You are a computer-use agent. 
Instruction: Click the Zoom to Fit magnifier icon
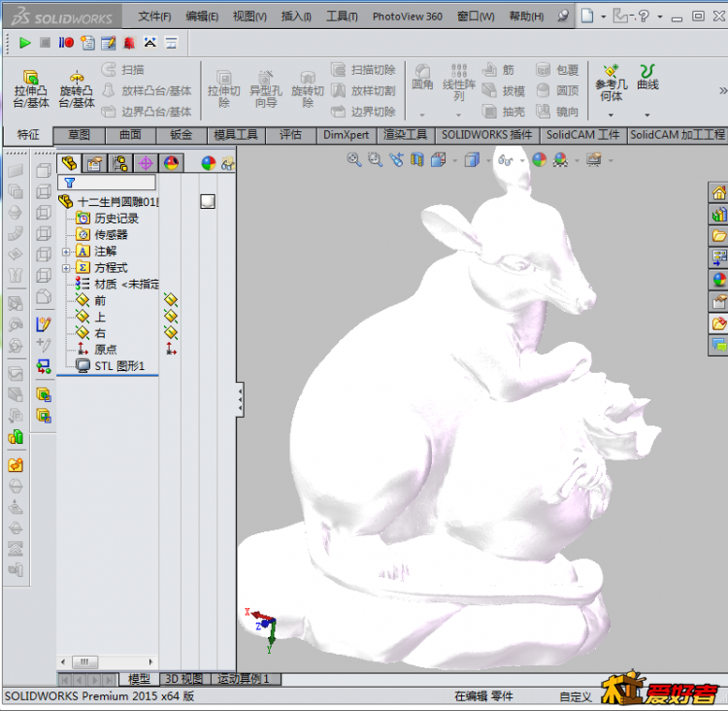point(353,160)
